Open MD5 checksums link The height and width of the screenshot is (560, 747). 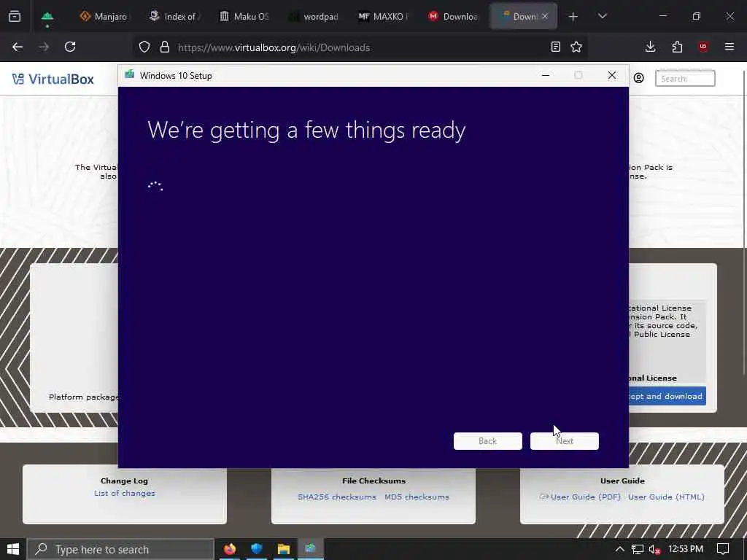tap(417, 497)
